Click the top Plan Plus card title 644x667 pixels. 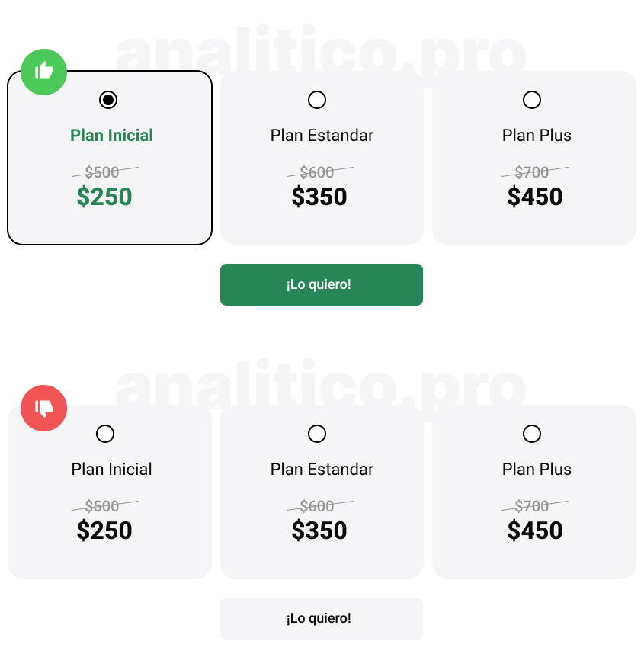[537, 135]
